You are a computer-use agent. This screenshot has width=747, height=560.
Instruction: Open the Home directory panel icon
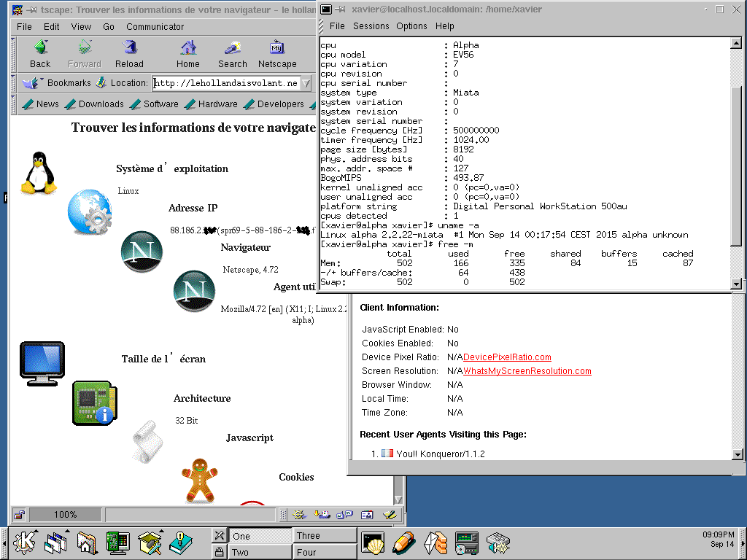click(x=88, y=542)
